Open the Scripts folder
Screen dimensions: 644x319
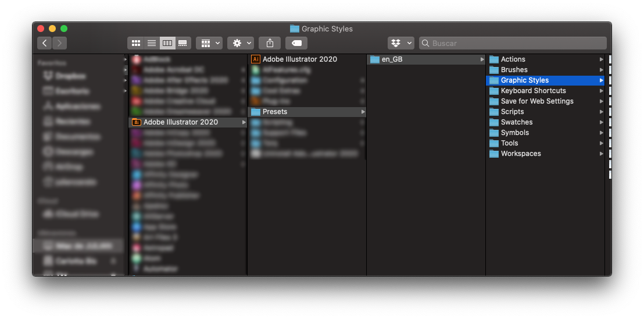pos(545,112)
